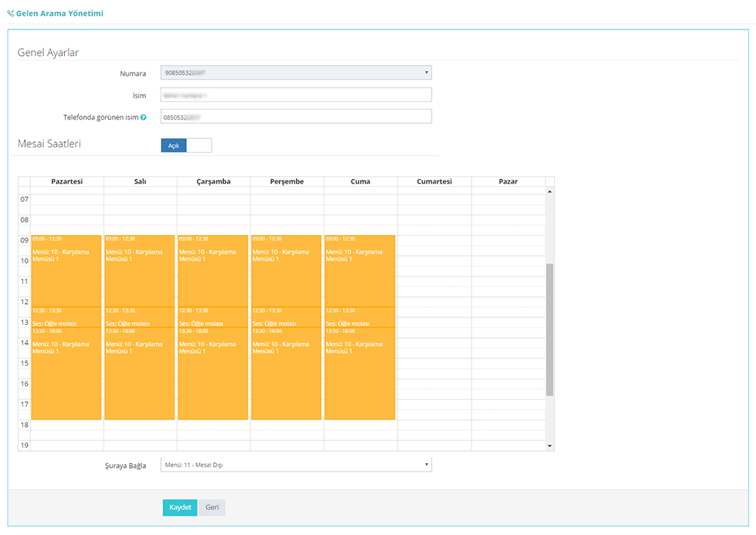Viewport: 756px width, 535px height.
Task: Click the 19 hour label
Action: point(25,445)
